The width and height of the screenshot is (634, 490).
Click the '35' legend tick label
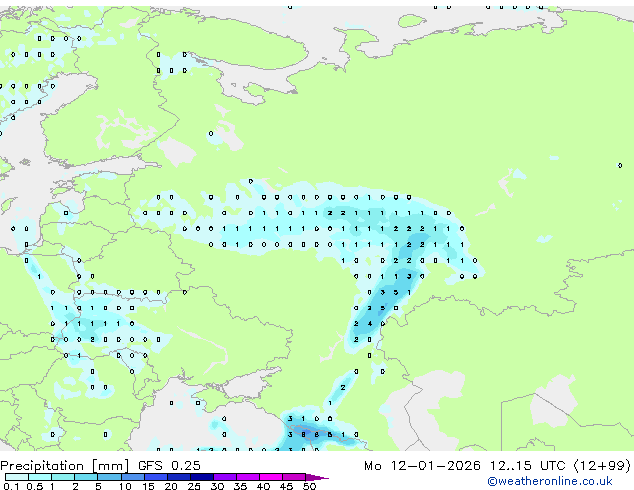[x=240, y=486]
